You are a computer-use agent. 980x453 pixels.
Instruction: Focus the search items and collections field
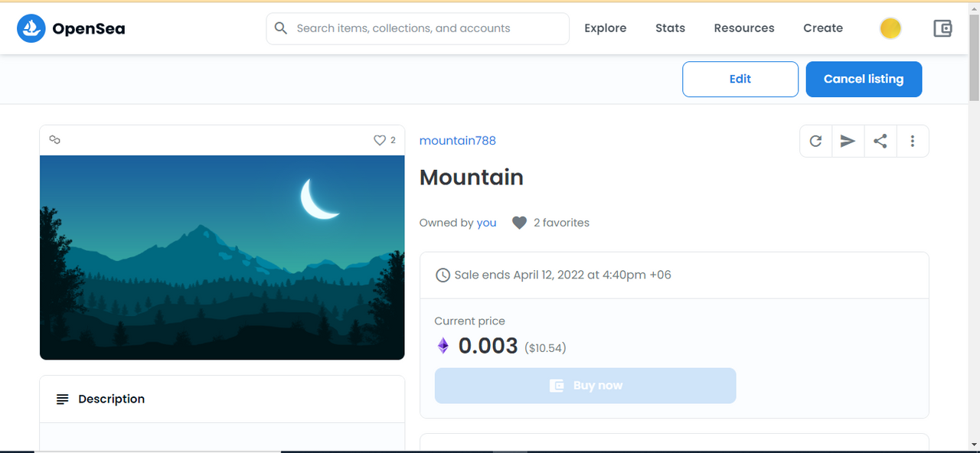coord(418,28)
